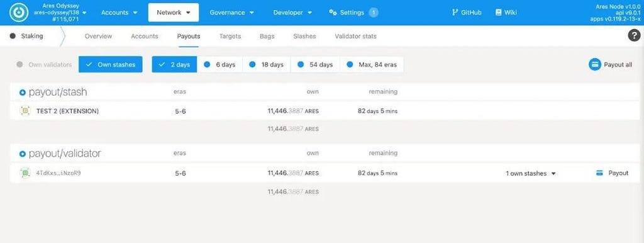Open the Wiki link
This screenshot has width=644, height=243.
coord(506,13)
